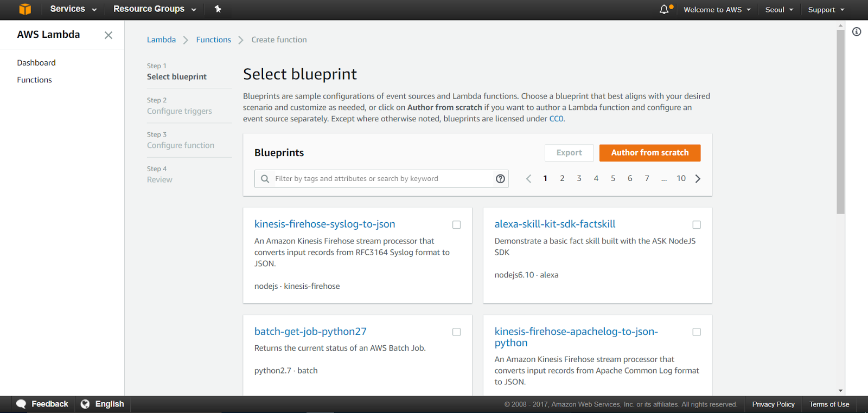Go to next blueprints page arrow
This screenshot has width=868, height=413.
pos(698,179)
